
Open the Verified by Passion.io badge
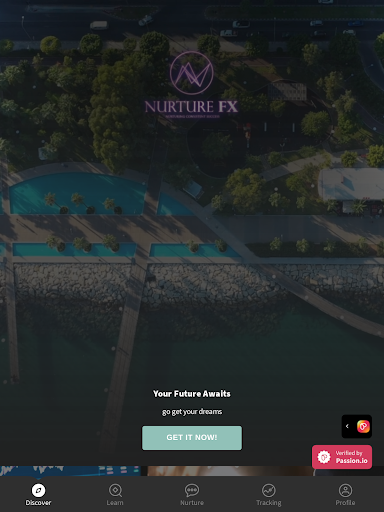pos(342,457)
